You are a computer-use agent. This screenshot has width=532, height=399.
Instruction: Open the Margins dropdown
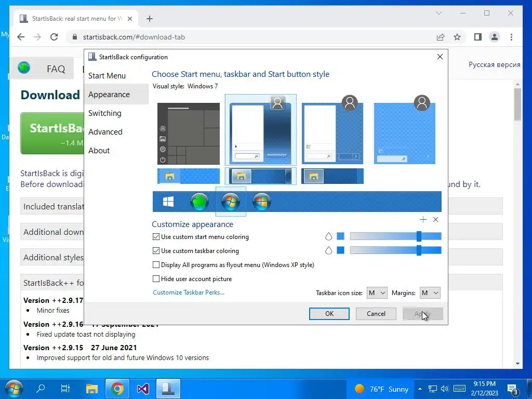point(430,293)
